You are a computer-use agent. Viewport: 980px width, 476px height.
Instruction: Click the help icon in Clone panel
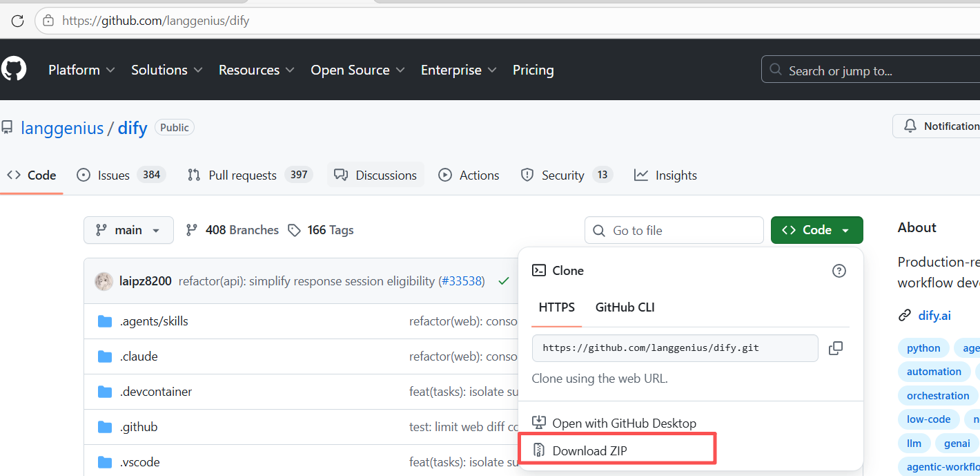[839, 271]
